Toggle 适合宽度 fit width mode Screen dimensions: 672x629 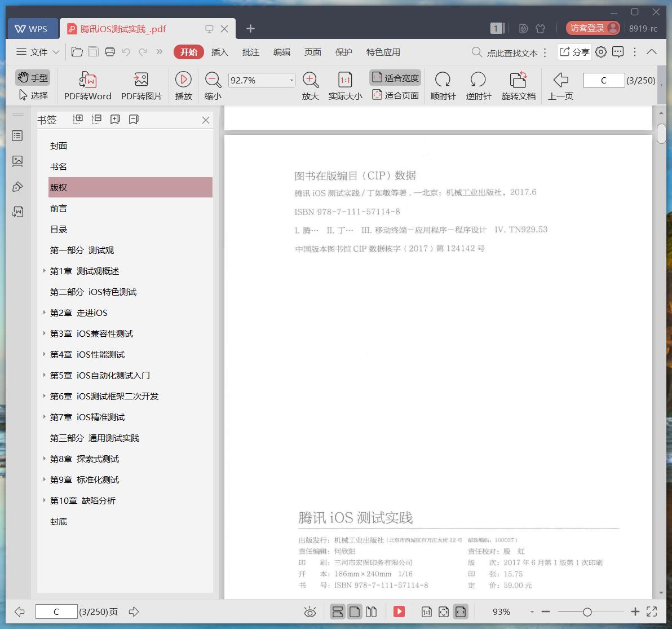click(395, 78)
